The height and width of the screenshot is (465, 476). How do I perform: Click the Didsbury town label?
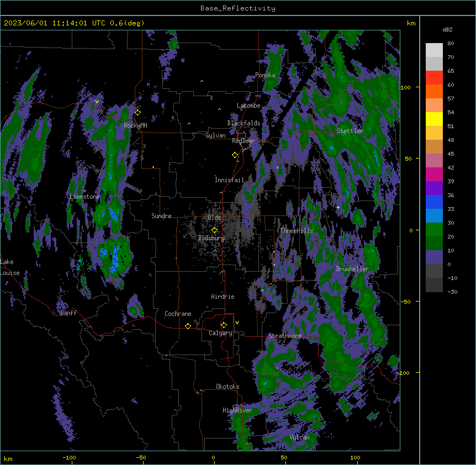click(x=211, y=238)
